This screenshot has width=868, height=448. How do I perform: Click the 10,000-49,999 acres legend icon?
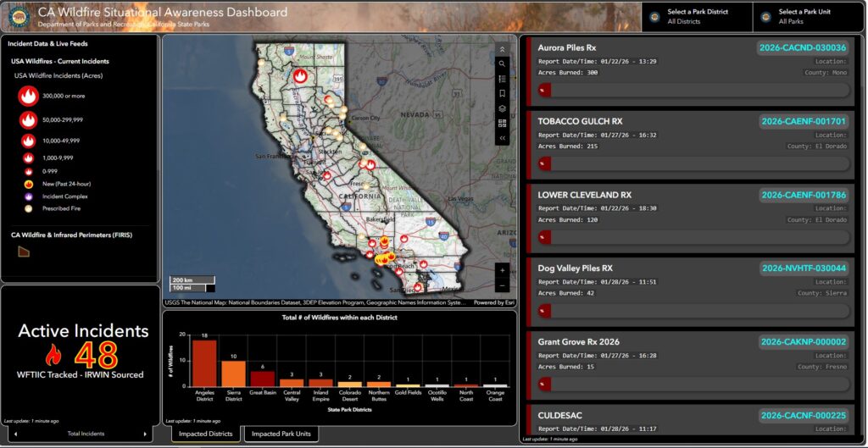[28, 141]
